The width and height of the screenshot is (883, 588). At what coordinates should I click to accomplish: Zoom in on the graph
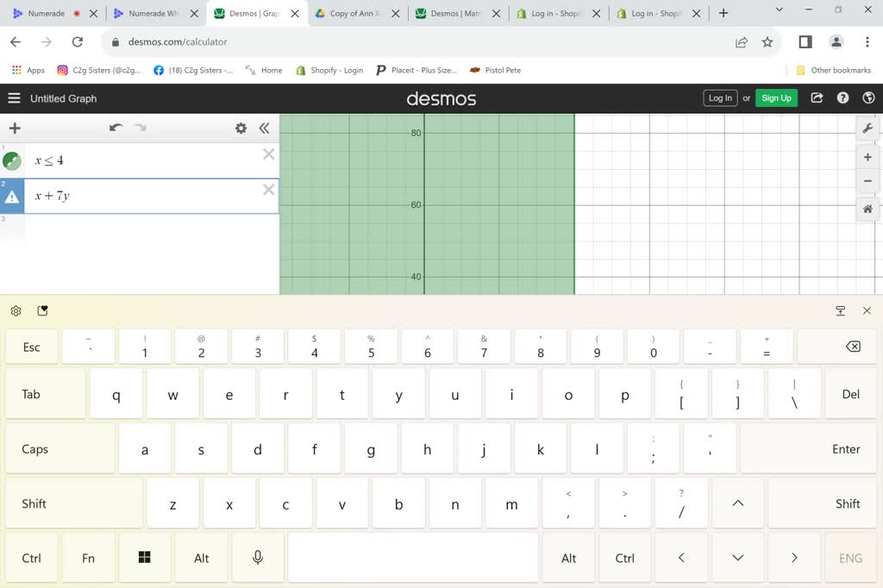867,158
